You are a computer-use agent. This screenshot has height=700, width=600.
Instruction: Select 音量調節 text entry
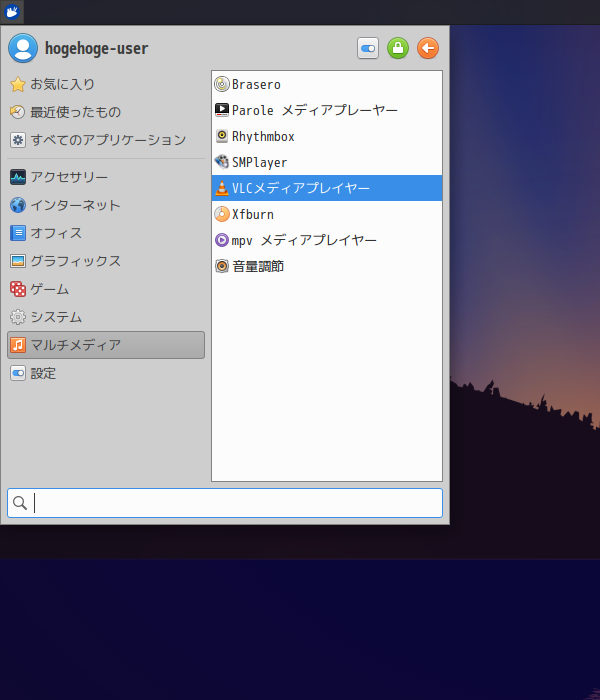(258, 266)
